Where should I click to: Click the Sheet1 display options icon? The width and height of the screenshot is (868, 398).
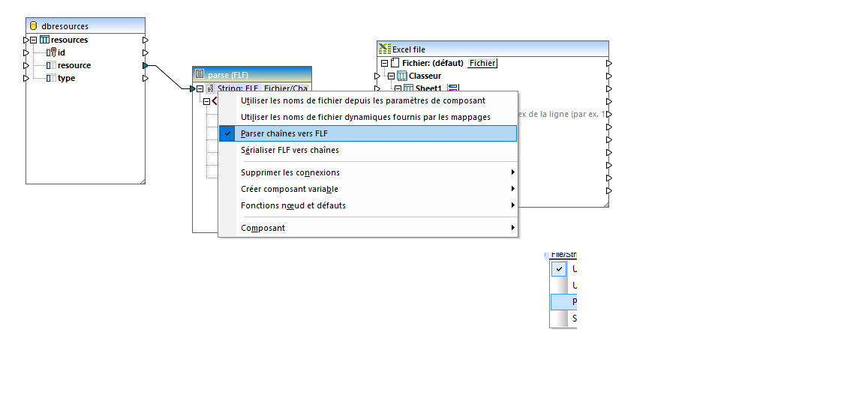click(452, 88)
